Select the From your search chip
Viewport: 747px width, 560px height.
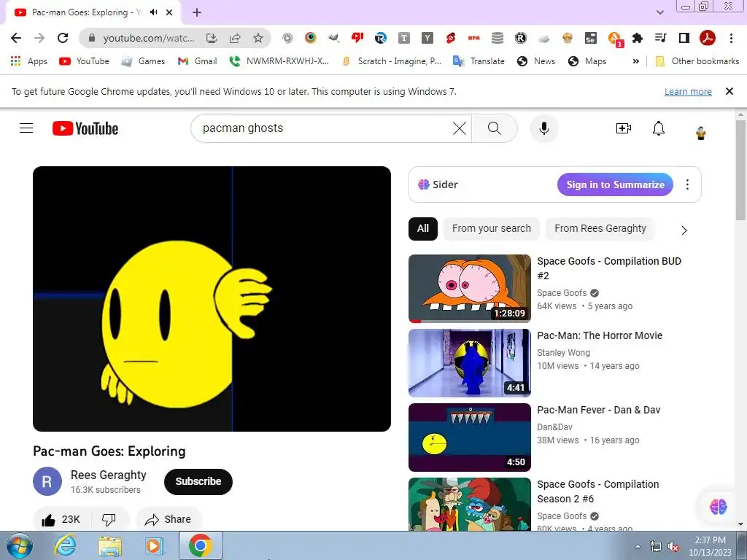tap(491, 228)
